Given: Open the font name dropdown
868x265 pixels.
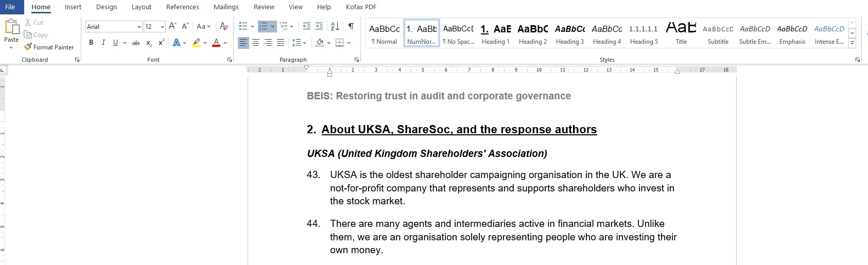Looking at the screenshot, I should pos(139,27).
